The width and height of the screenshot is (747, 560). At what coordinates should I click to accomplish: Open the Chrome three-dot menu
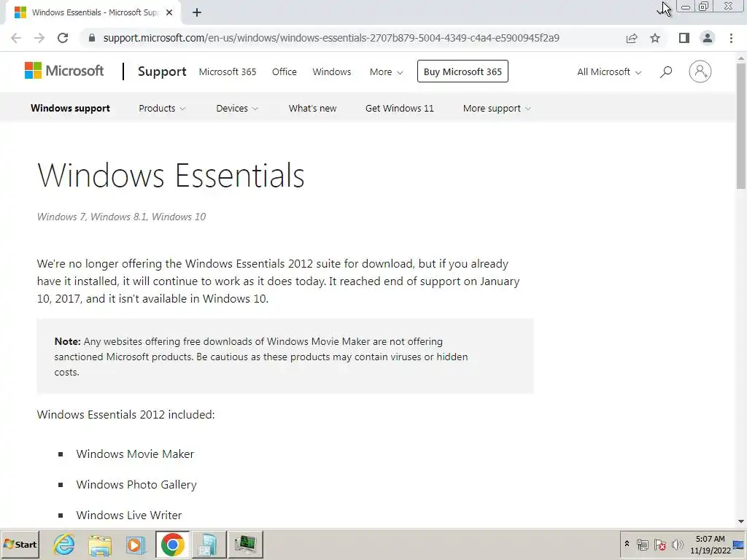pos(731,38)
